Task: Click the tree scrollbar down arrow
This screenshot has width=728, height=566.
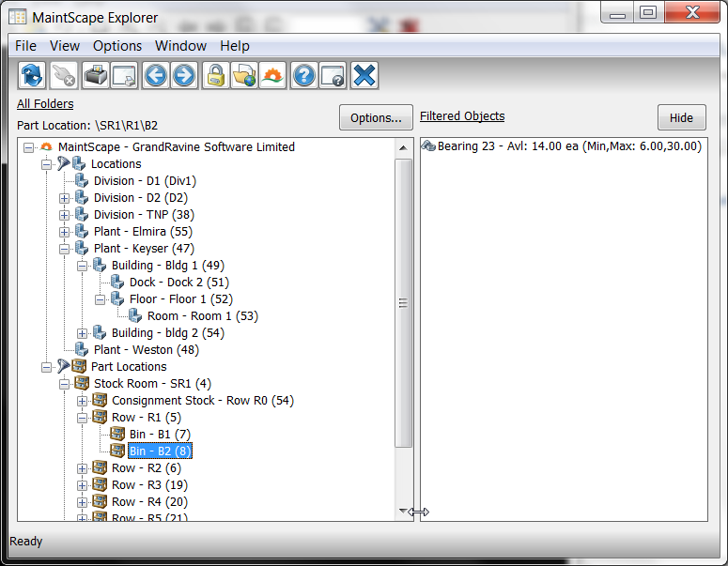Action: pyautogui.click(x=403, y=511)
